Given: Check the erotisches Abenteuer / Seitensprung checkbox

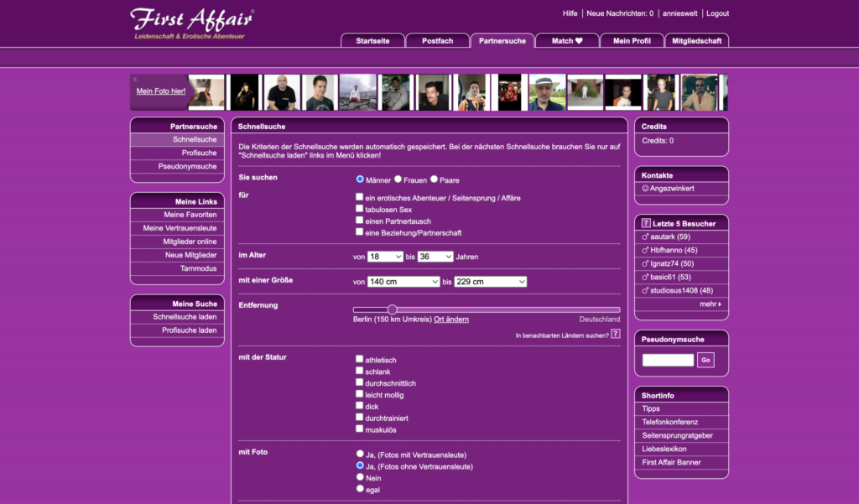Looking at the screenshot, I should click(359, 197).
